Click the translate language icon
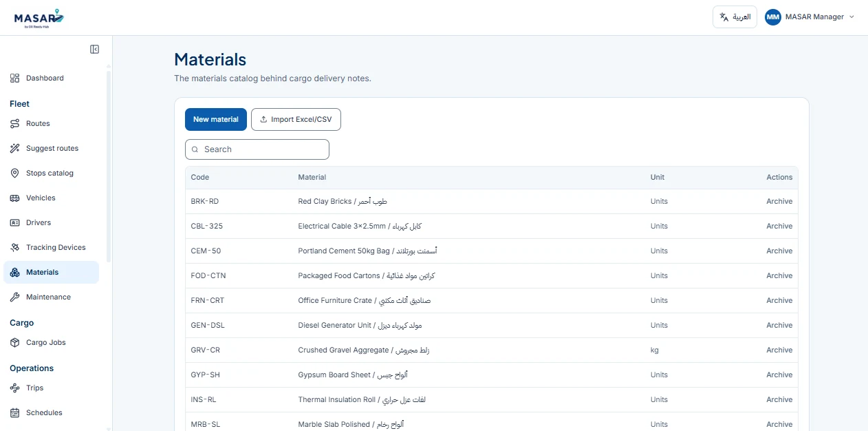868x431 pixels. tap(724, 17)
